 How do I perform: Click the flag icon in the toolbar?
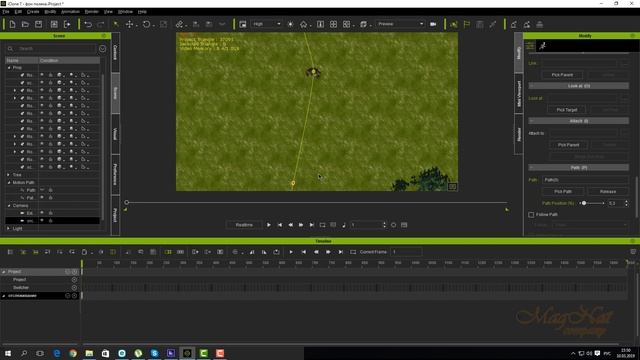pyautogui.click(x=467, y=24)
